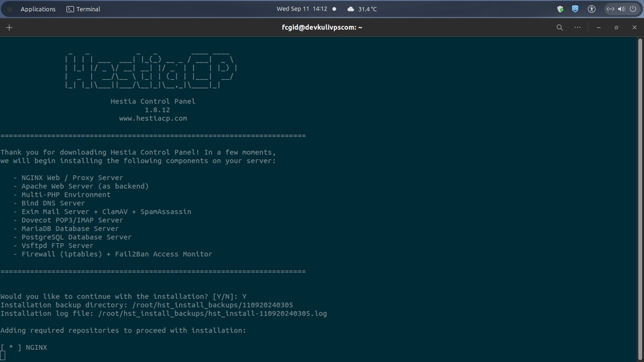Viewport: 644px width, 362px height.
Task: Open weather indicator showing 31.4 °C
Action: 362,9
